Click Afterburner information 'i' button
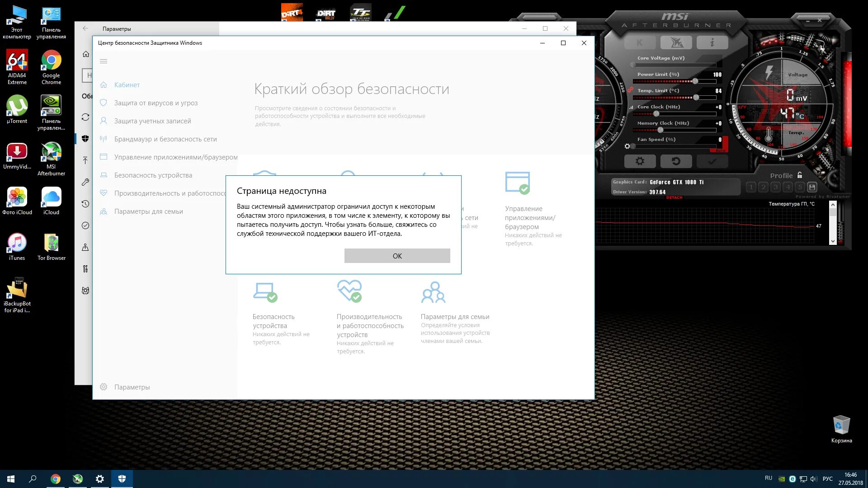The height and width of the screenshot is (488, 868). pos(712,42)
